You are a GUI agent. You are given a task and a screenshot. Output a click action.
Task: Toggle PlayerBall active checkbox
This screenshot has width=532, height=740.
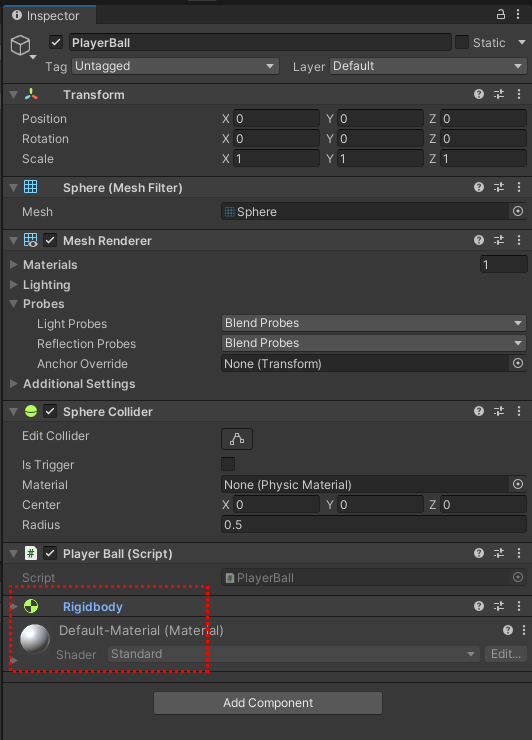[x=56, y=42]
